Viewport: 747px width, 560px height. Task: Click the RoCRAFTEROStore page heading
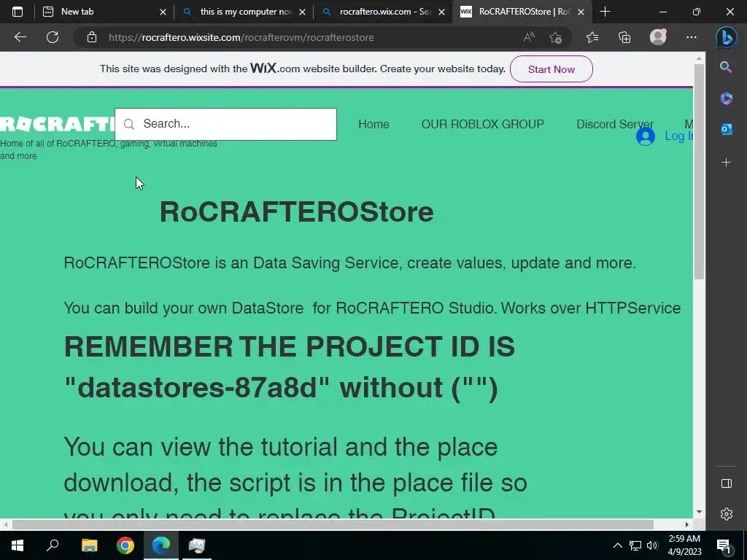(x=296, y=212)
